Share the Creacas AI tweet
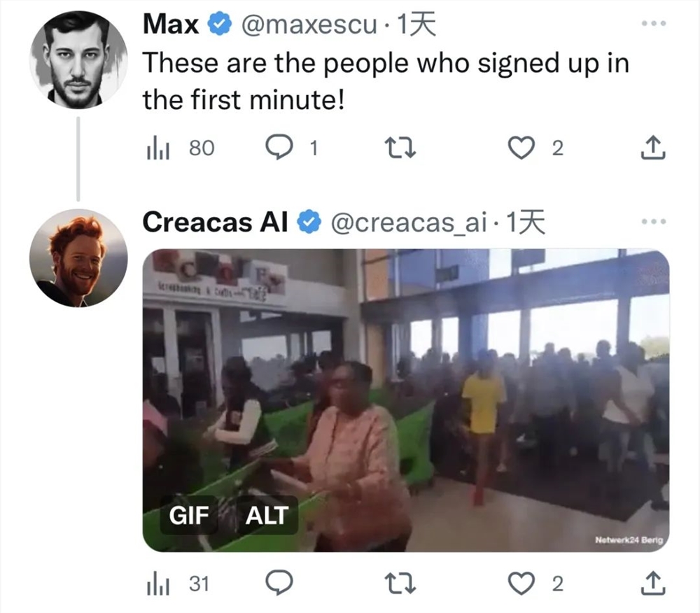This screenshot has width=700, height=613. tap(653, 583)
